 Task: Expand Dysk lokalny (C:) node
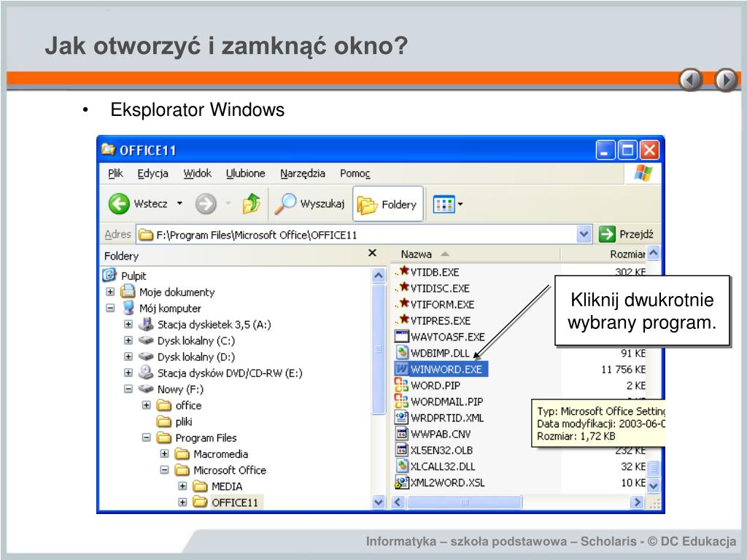[x=128, y=341]
